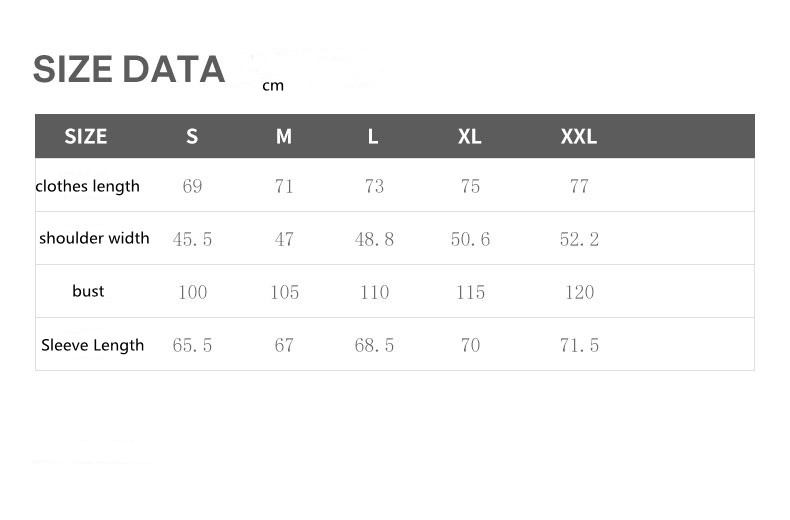Click the cm unit label
Screen dimensions: 790x520
click(273, 86)
